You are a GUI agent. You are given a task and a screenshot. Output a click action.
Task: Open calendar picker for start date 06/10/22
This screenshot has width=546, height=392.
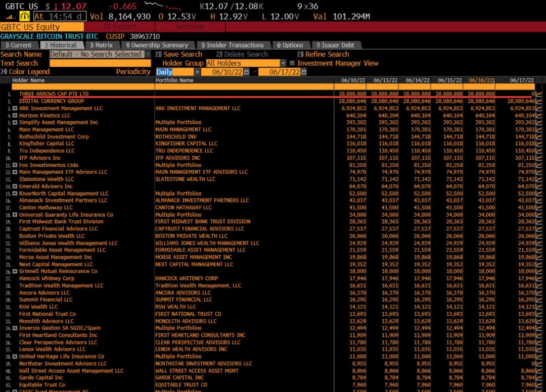pos(247,72)
